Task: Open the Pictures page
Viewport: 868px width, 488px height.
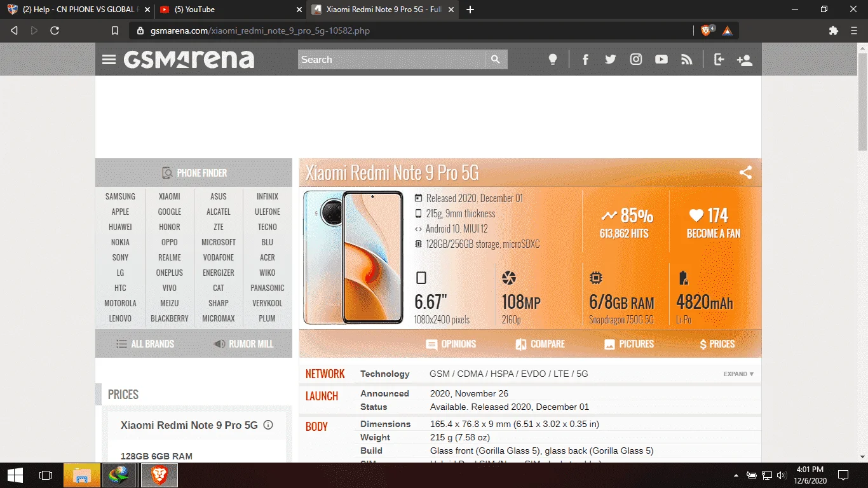Action: [x=629, y=344]
